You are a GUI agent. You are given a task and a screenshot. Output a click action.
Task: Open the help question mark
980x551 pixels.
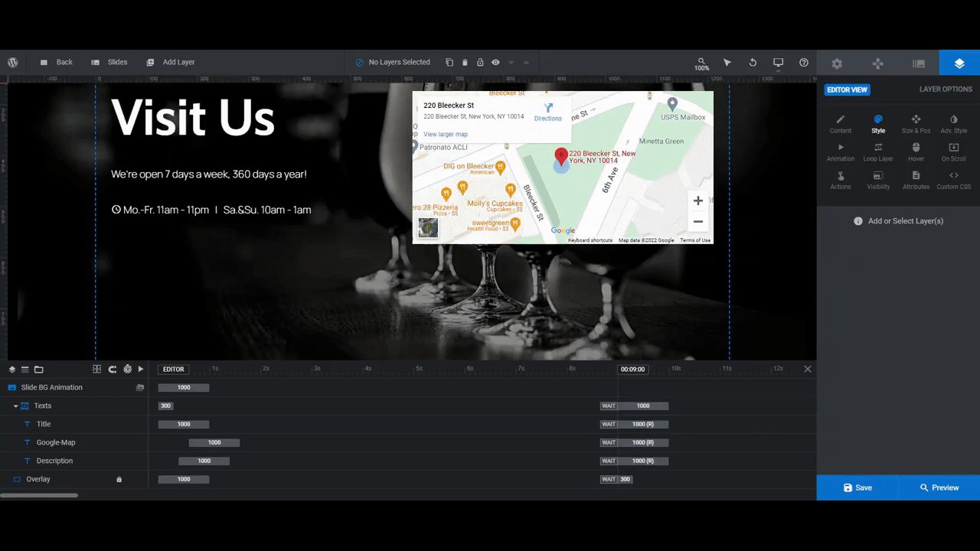pos(804,62)
